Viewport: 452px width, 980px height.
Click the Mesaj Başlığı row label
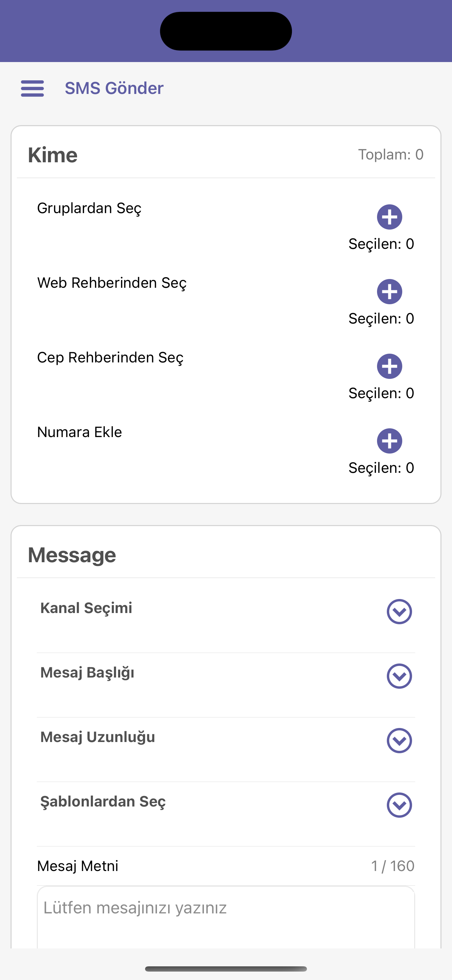click(x=87, y=673)
